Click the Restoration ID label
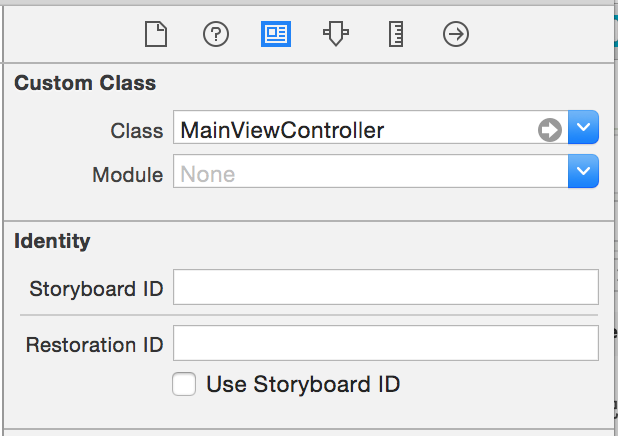This screenshot has width=618, height=436. pos(94,345)
